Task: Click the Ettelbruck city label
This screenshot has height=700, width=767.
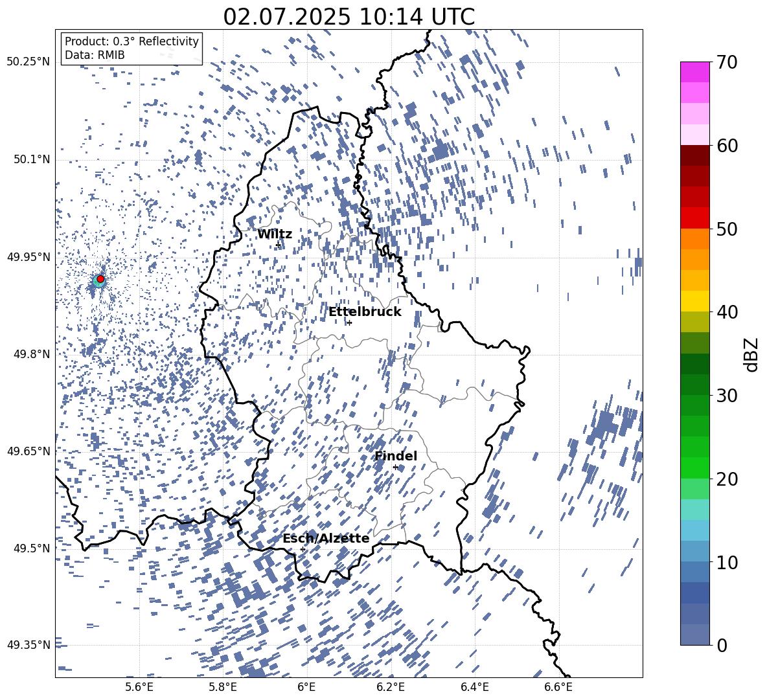Action: [365, 312]
